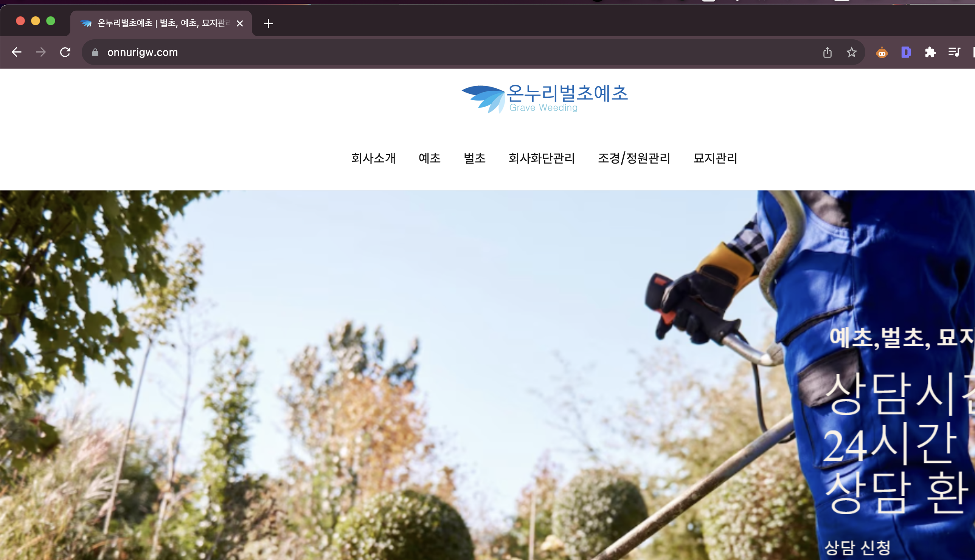Viewport: 975px width, 560px height.
Task: Bookmark this page with the star icon
Action: [851, 52]
